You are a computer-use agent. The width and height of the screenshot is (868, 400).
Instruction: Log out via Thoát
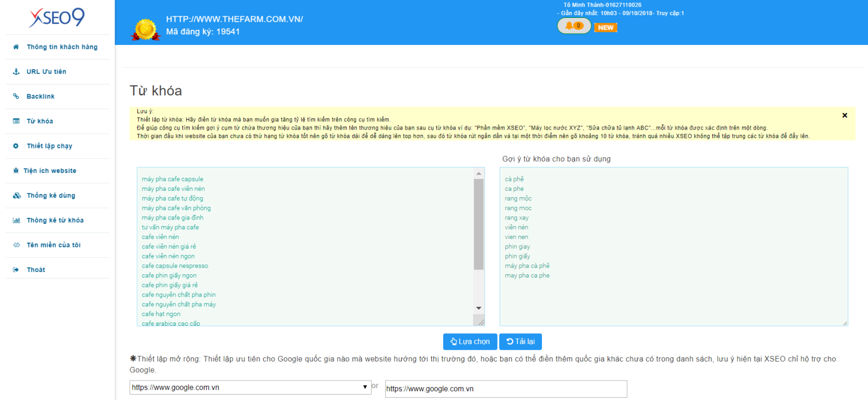tap(36, 270)
